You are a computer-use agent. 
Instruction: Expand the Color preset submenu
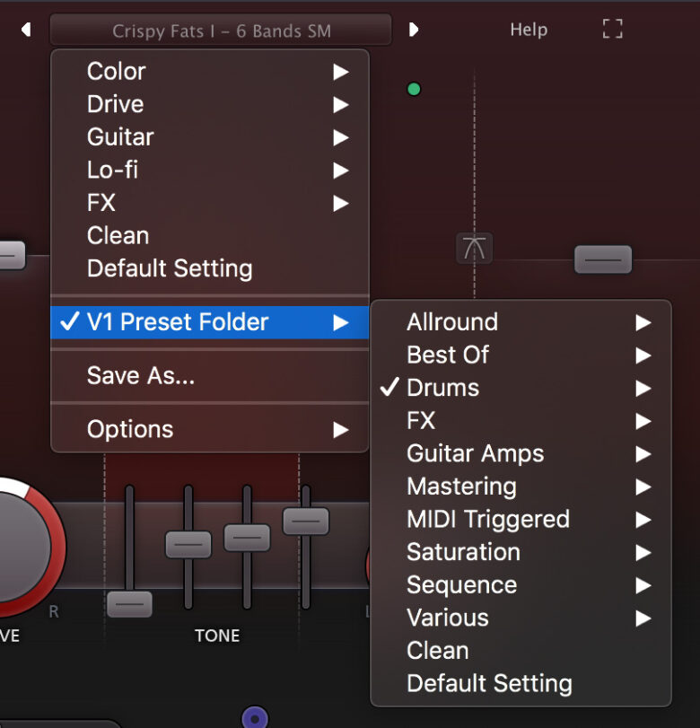[210, 72]
